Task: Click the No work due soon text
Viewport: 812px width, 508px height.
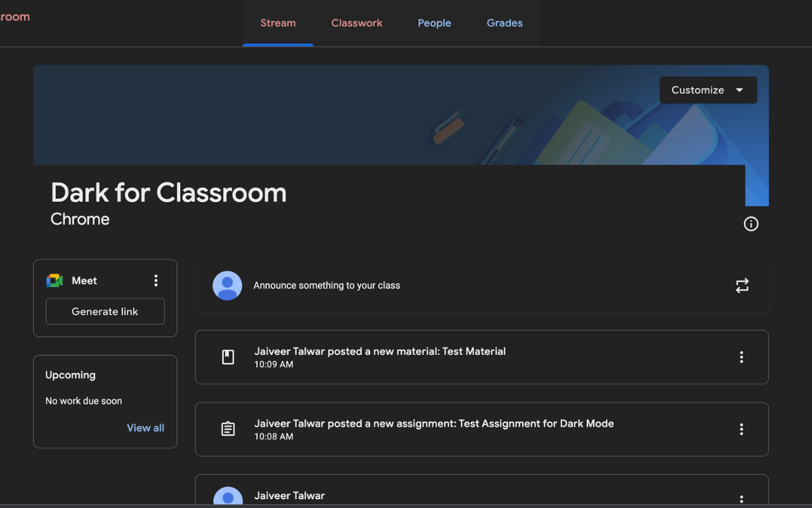Action: point(84,401)
